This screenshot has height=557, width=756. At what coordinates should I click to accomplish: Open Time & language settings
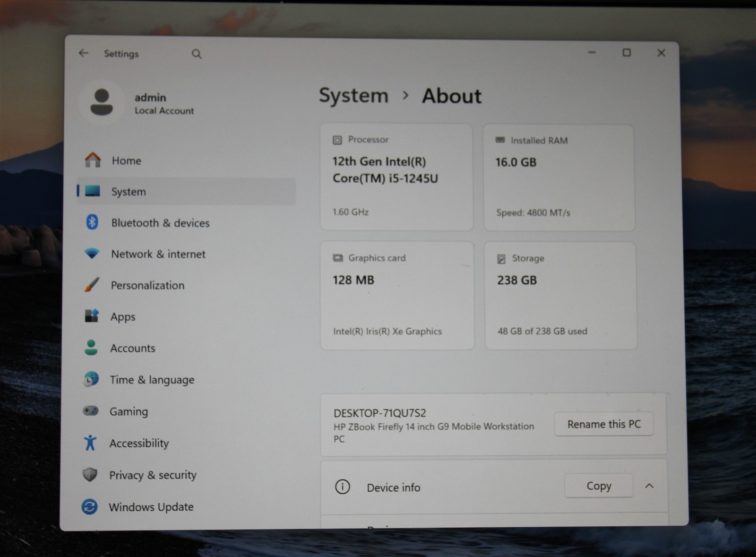coord(186,380)
